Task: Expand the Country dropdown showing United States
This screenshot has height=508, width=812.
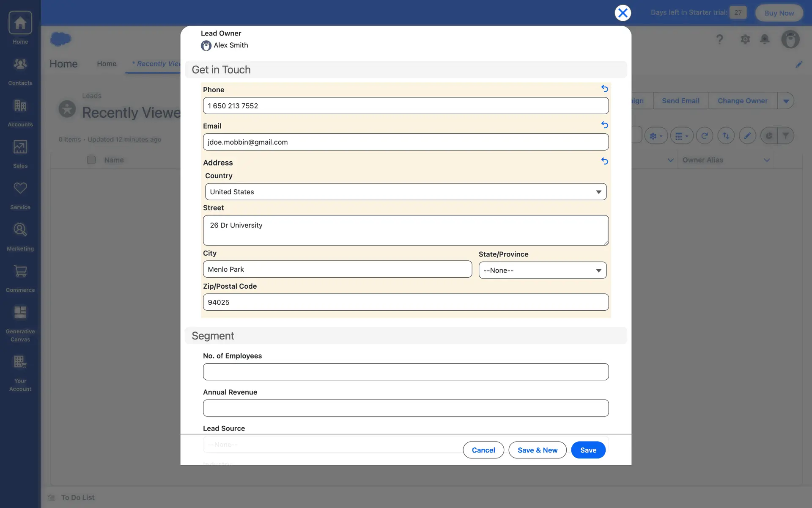Action: 405,192
